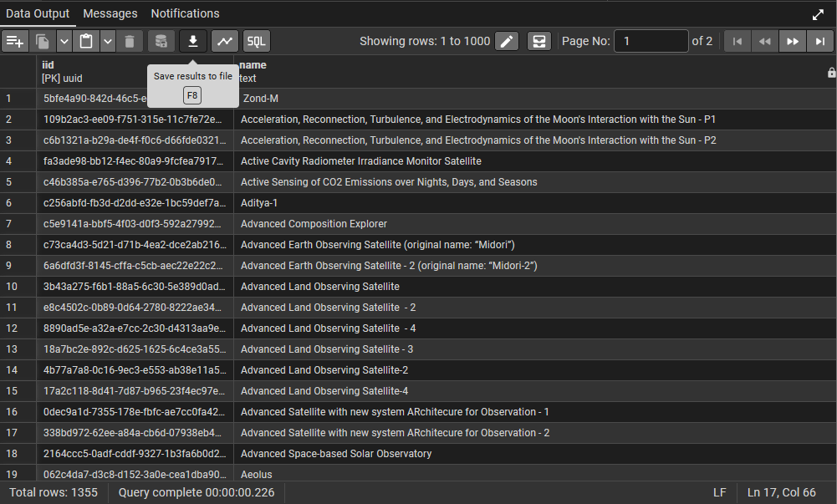This screenshot has height=504, width=837.
Task: Click uuid cell starting 4b77a7a8
Action: click(x=135, y=370)
